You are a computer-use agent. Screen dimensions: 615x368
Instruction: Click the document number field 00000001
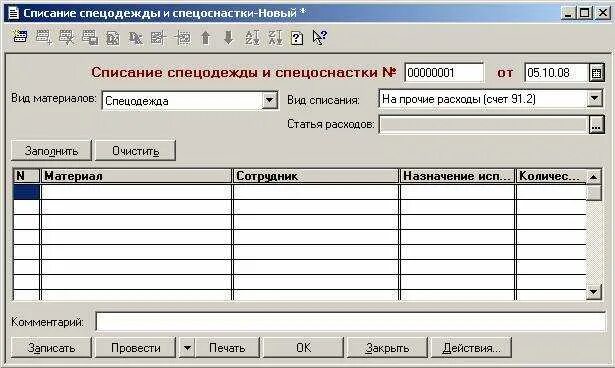click(x=444, y=73)
